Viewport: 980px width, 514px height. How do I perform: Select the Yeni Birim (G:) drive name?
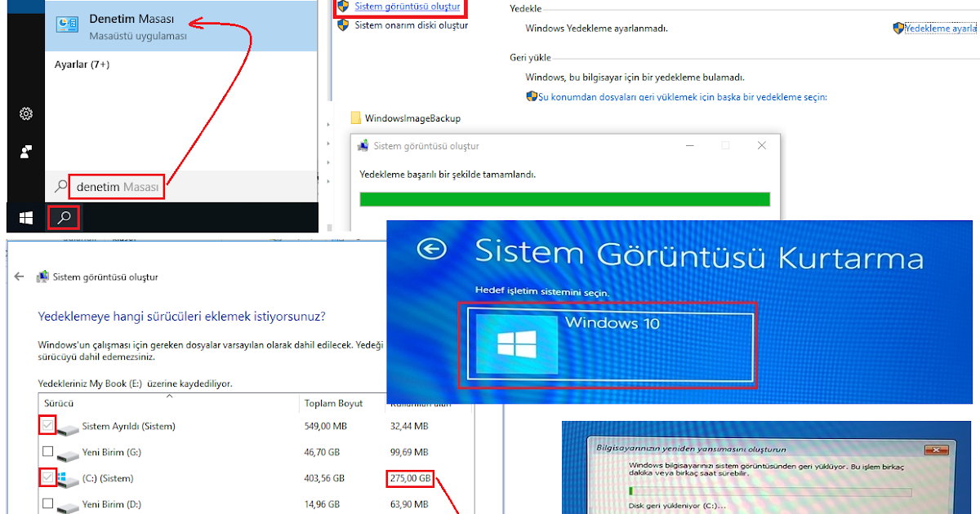111,453
